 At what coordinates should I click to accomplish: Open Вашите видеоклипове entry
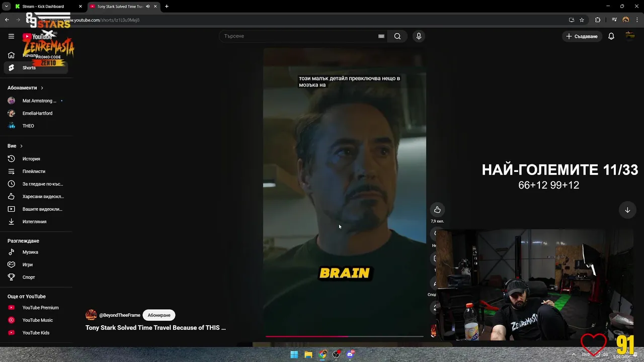pyautogui.click(x=36, y=209)
